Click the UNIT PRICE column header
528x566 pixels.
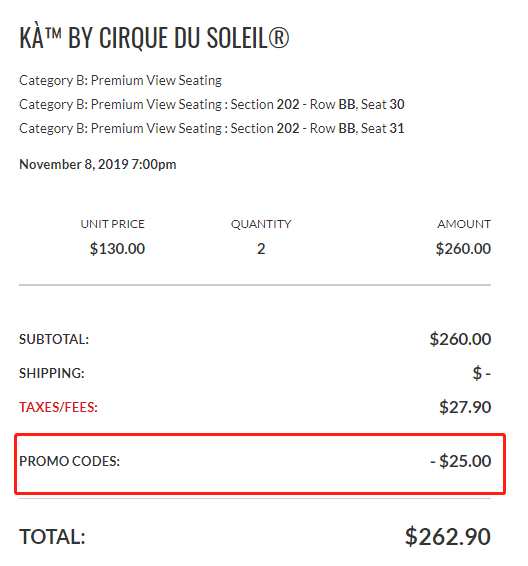pos(113,224)
